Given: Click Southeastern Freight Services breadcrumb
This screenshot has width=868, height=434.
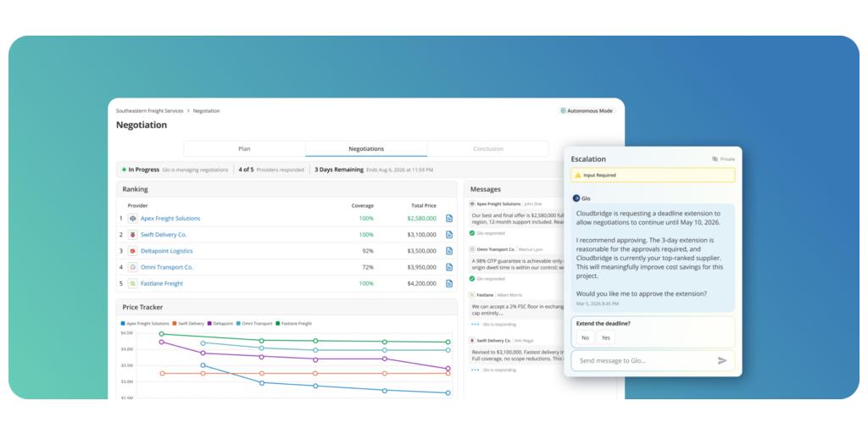Looking at the screenshot, I should point(149,111).
